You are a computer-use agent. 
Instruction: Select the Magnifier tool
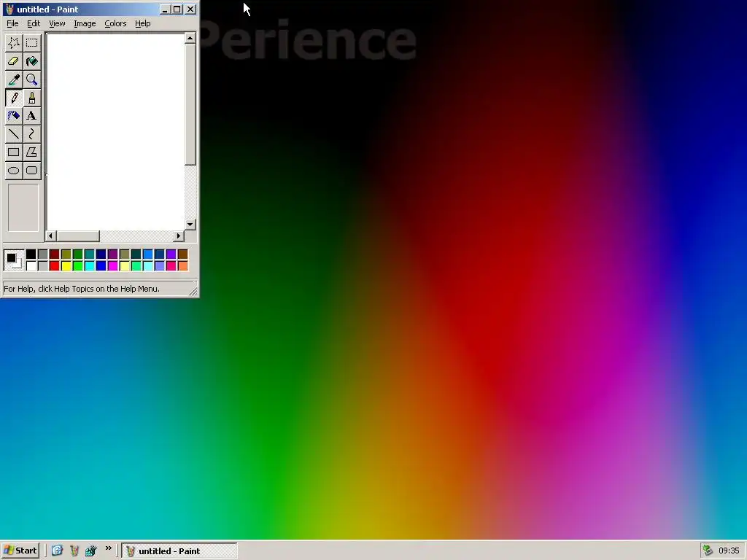[31, 79]
